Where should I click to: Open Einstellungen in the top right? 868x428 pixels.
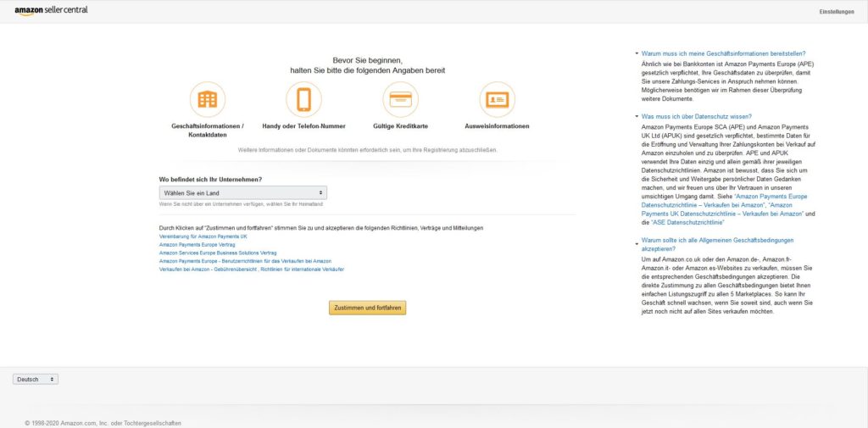tap(837, 12)
